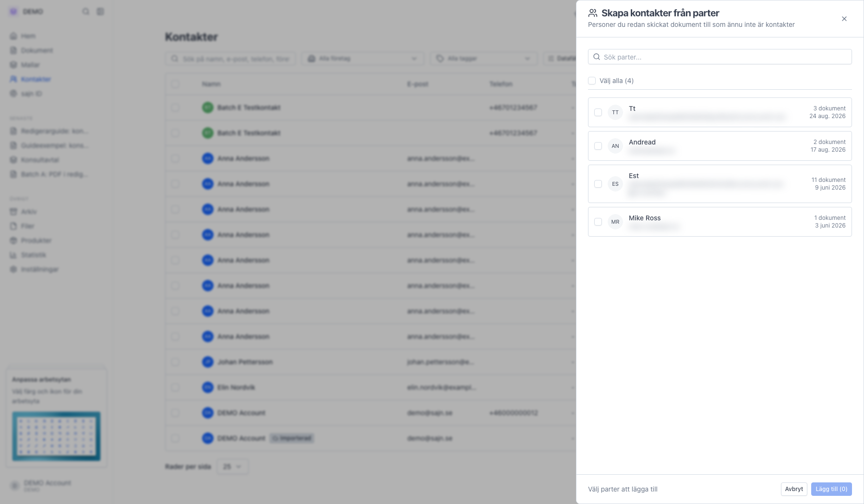
Task: Click the AN avatar icon
Action: point(615,146)
